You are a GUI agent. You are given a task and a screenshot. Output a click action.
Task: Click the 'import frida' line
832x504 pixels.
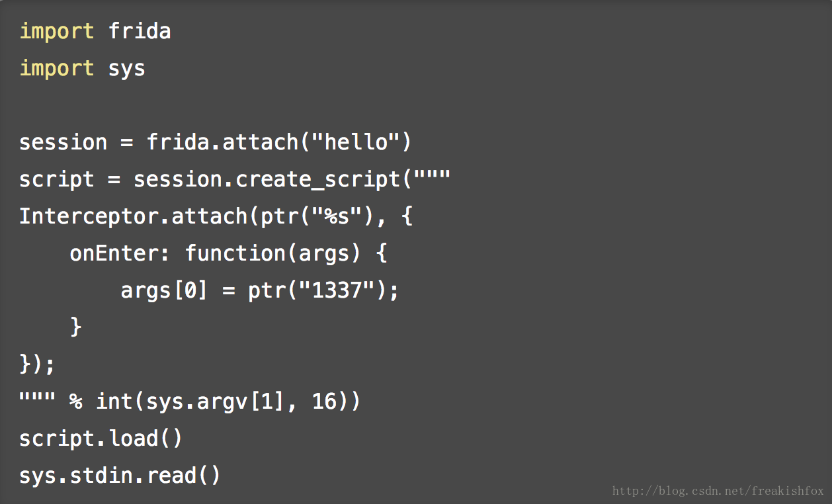(x=95, y=31)
